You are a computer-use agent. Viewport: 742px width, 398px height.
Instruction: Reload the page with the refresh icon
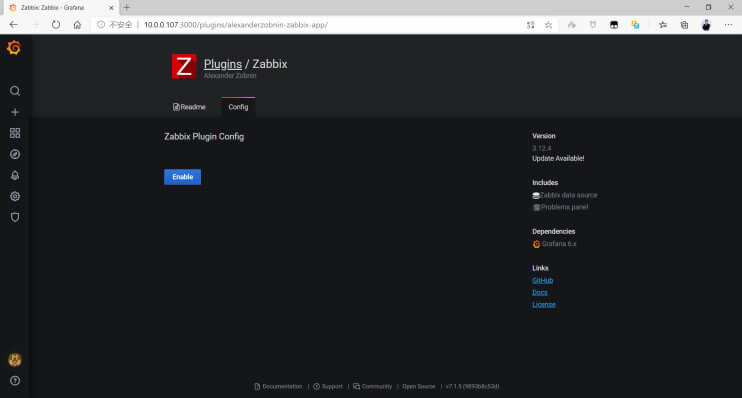click(56, 25)
